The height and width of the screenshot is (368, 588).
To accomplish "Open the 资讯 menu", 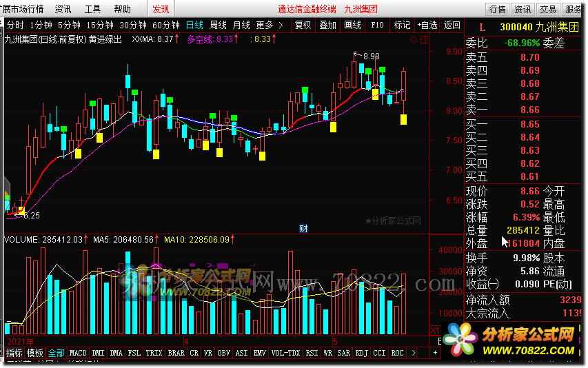I will (63, 9).
